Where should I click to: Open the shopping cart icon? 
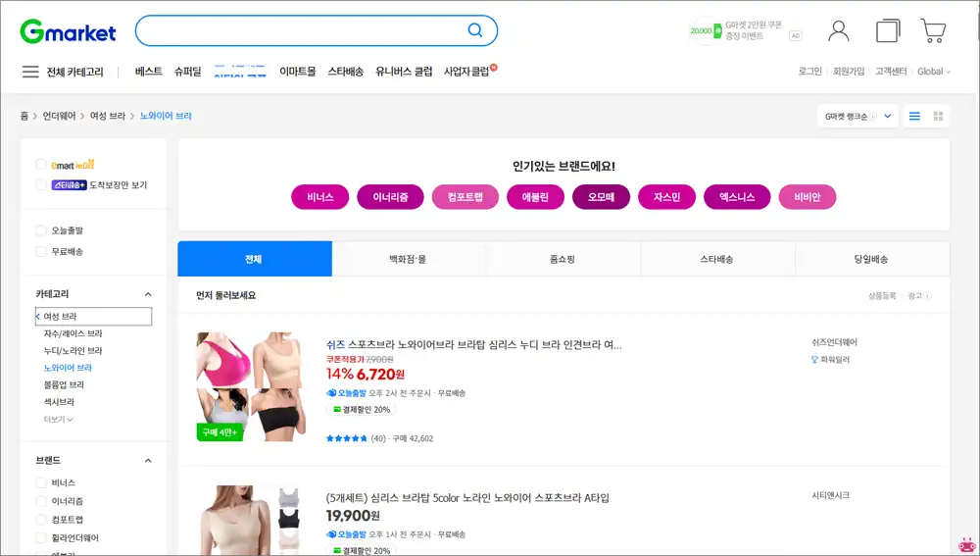point(933,30)
